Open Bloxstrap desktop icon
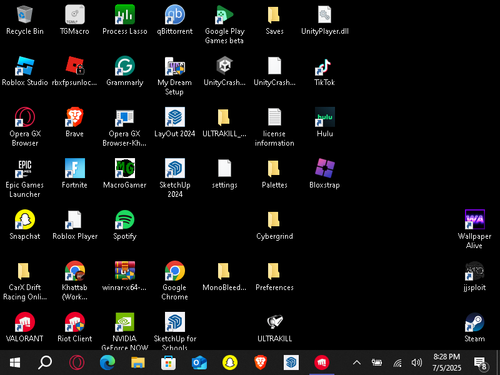500x375 pixels. 325,168
